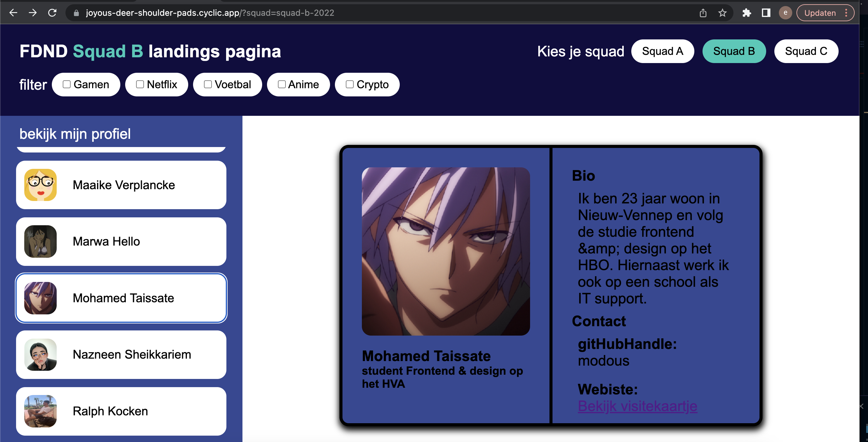Select the Squad B tab
The width and height of the screenshot is (868, 442).
coord(734,51)
